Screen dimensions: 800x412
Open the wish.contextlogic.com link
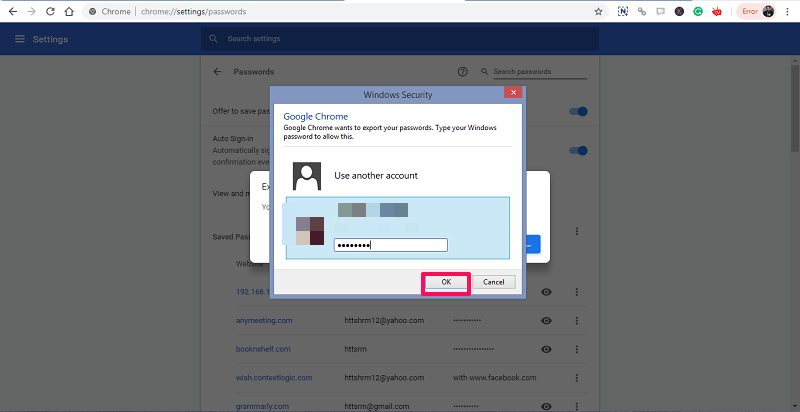click(274, 378)
